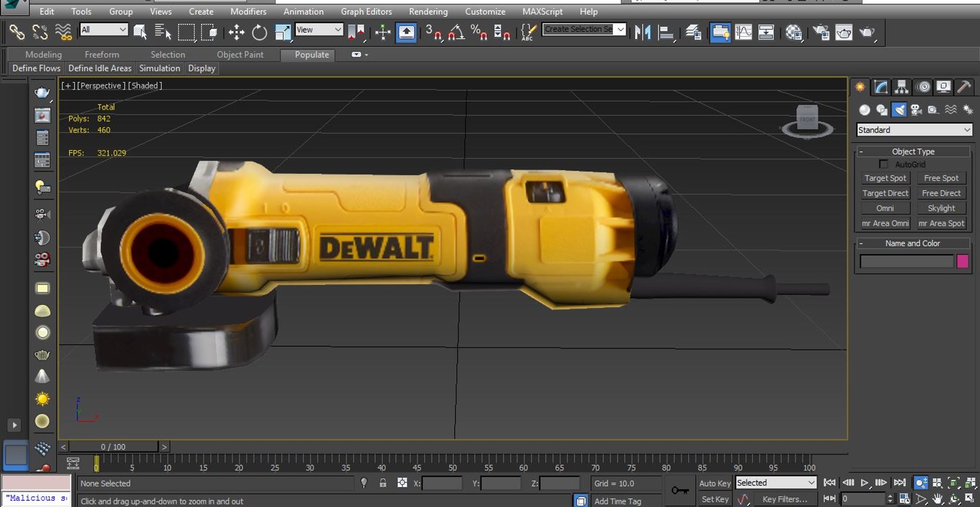Click the time slider 0 / 100 handle

113,447
